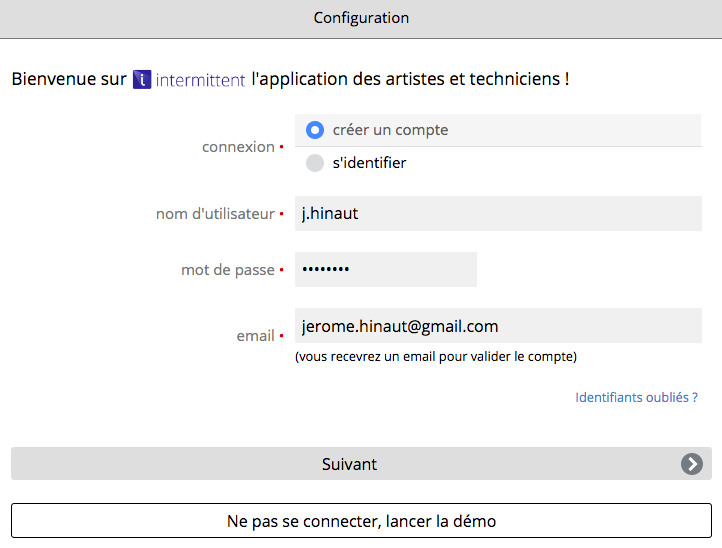Focus the email field with jerome.hinaut@gmail.com
Image resolution: width=722 pixels, height=548 pixels.
click(498, 326)
